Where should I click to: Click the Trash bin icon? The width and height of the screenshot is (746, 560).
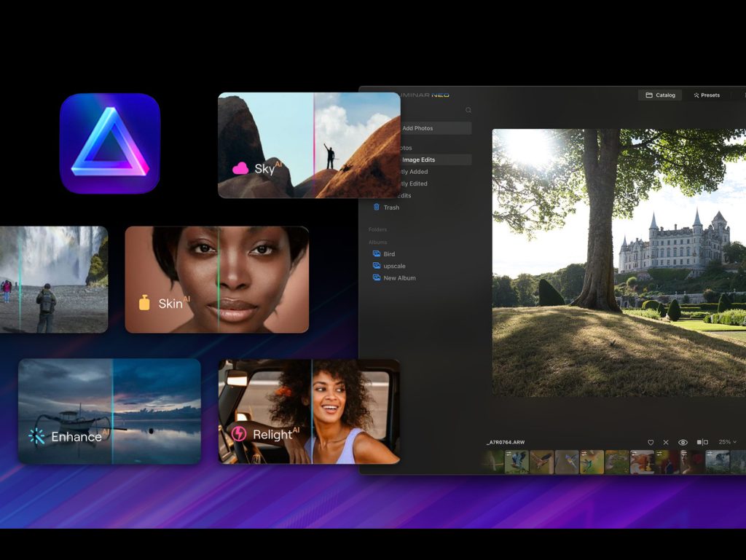(377, 208)
